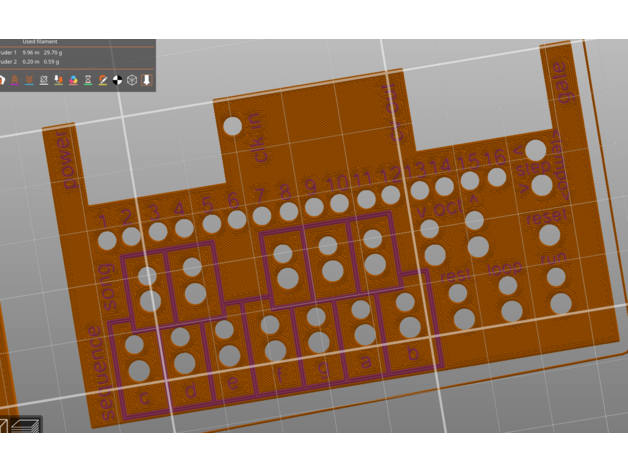The height and width of the screenshot is (472, 628).
Task: Click the pause prints hourglass icon
Action: 88,80
